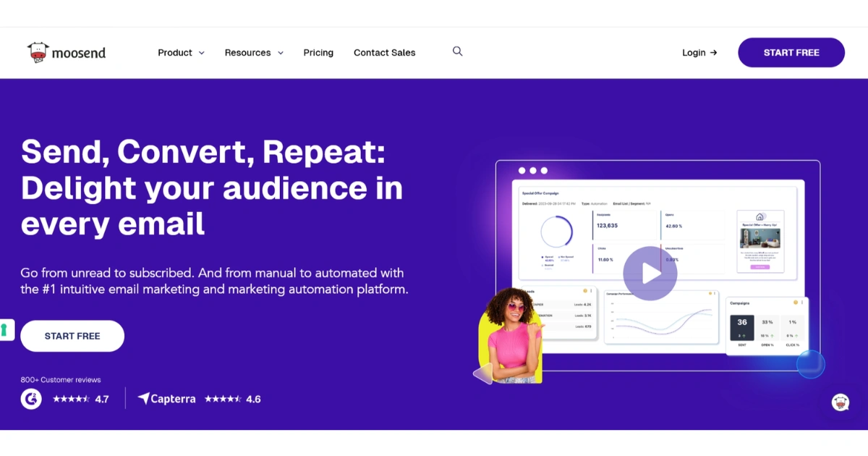Screen dimensions: 868x456
Task: Click the 800+ Customer reviews text
Action: coord(61,380)
